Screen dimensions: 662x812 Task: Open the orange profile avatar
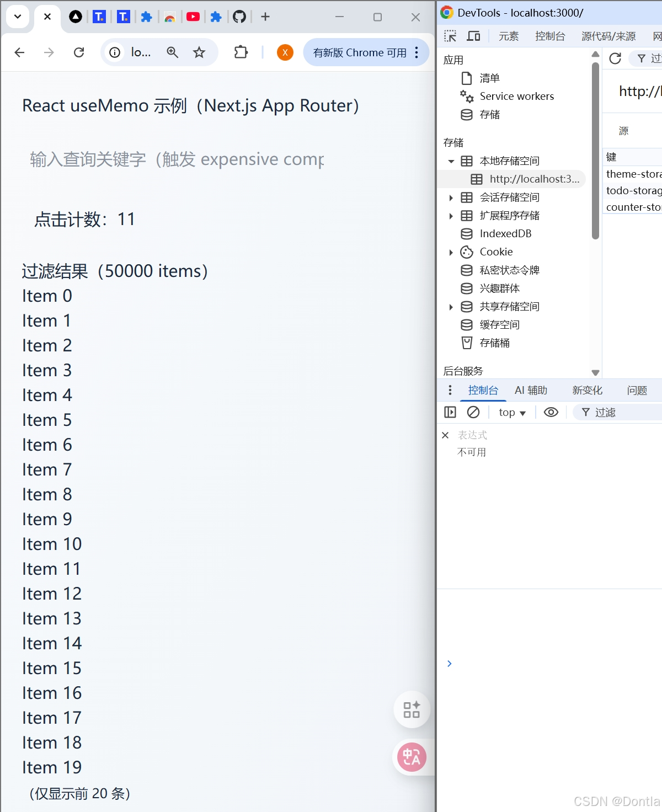click(x=285, y=52)
